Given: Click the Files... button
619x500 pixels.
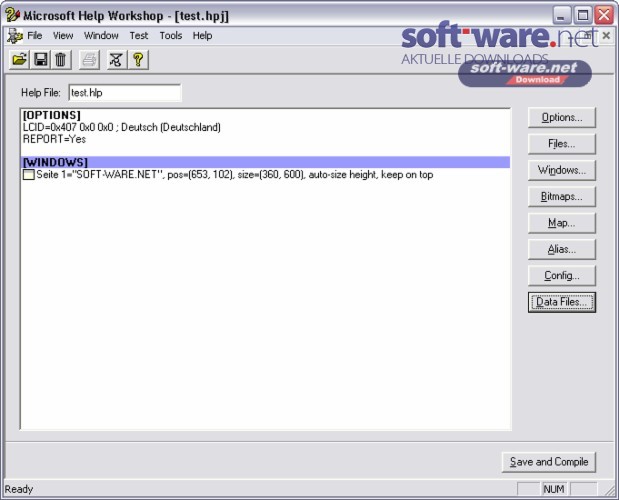Looking at the screenshot, I should [562, 144].
